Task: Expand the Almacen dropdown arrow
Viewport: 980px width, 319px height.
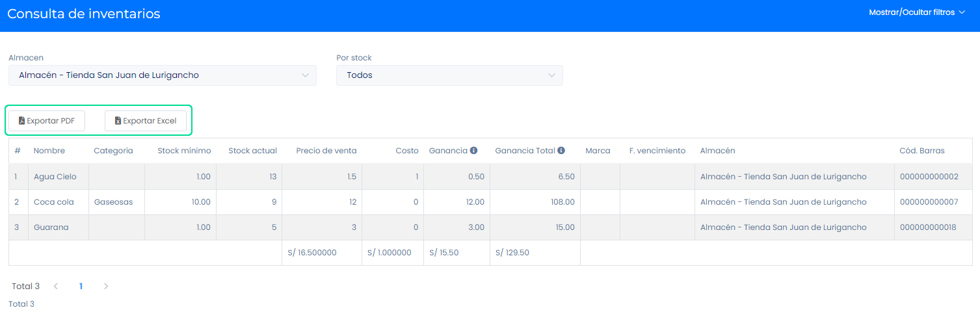Action: point(305,75)
